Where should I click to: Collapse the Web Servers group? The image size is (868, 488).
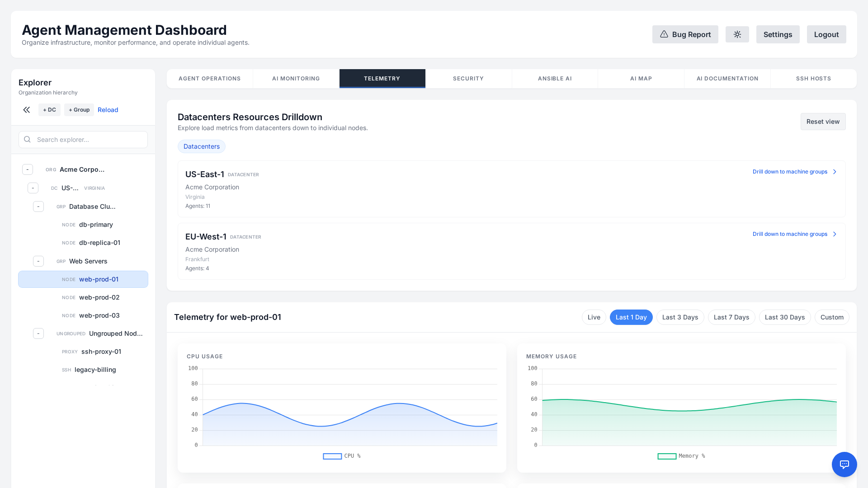coord(38,261)
